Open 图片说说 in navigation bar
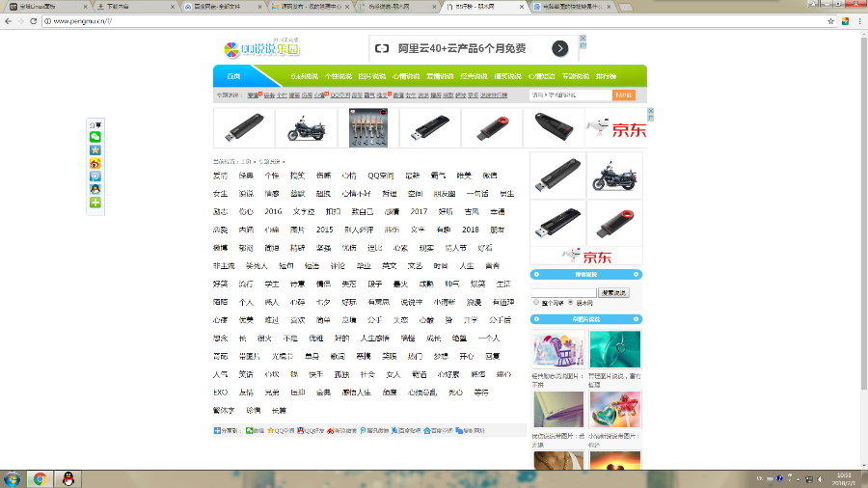This screenshot has width=868, height=488. [372, 76]
